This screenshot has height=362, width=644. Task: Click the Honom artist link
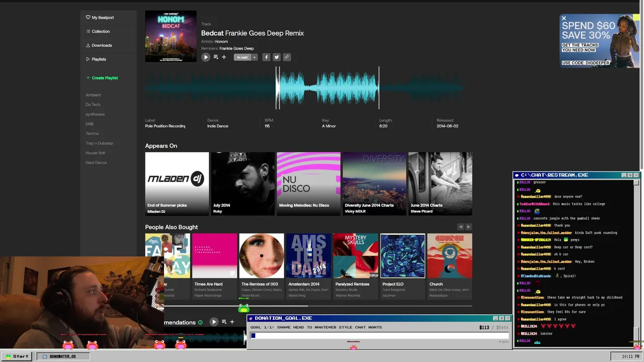pyautogui.click(x=221, y=41)
